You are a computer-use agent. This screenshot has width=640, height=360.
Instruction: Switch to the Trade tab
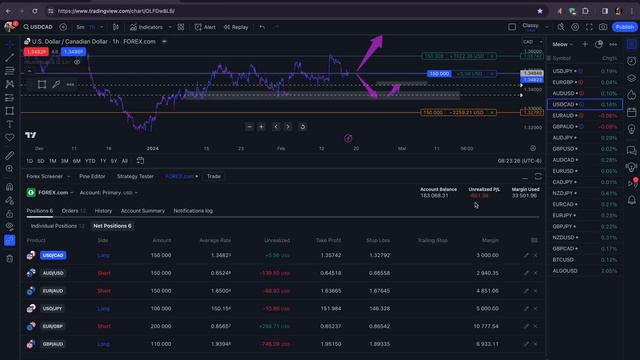[x=213, y=176]
